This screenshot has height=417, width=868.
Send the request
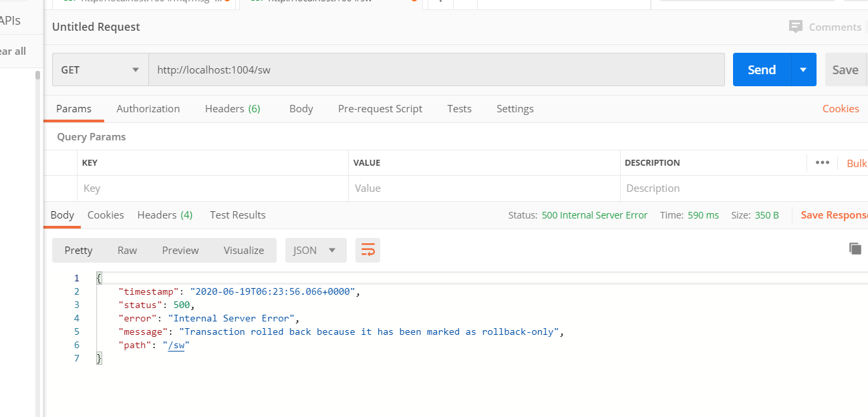coord(762,69)
